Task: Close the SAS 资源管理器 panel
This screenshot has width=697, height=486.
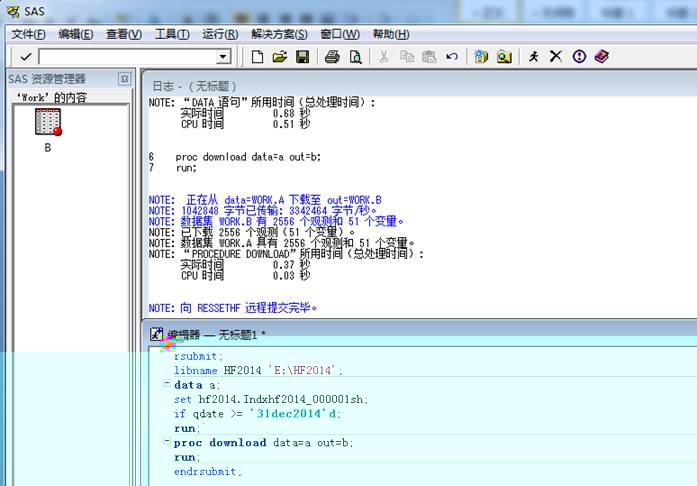Action: tap(124, 79)
